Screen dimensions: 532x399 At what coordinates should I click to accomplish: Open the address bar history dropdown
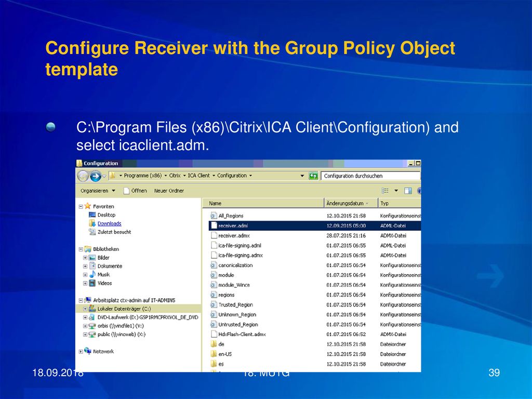point(302,176)
